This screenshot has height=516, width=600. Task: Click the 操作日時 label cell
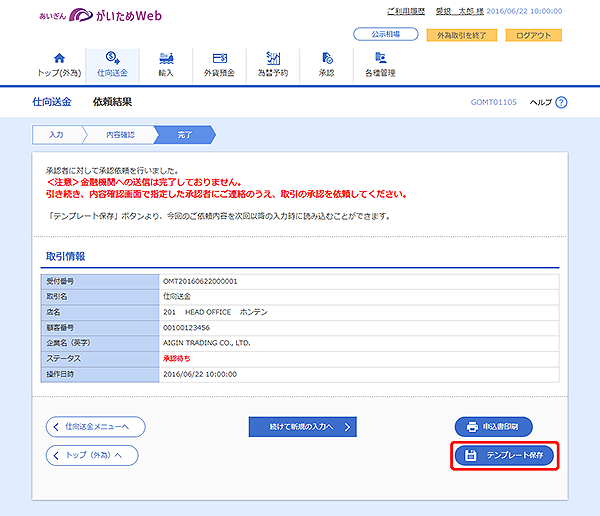[100, 374]
